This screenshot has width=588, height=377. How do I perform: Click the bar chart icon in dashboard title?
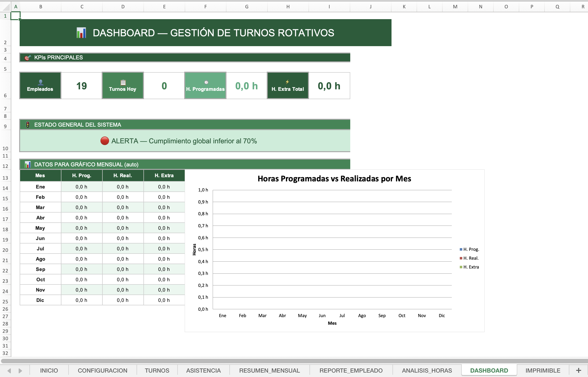(x=81, y=33)
